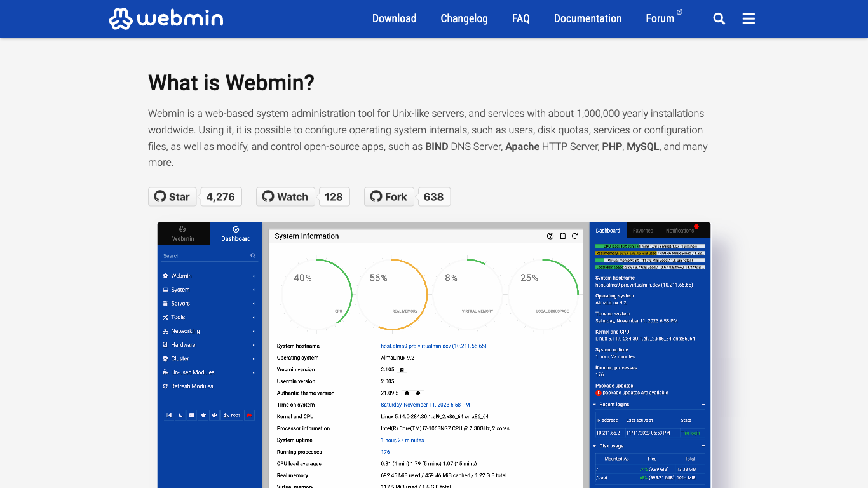Click the help icon in System Information header
This screenshot has height=488, width=868.
point(550,236)
